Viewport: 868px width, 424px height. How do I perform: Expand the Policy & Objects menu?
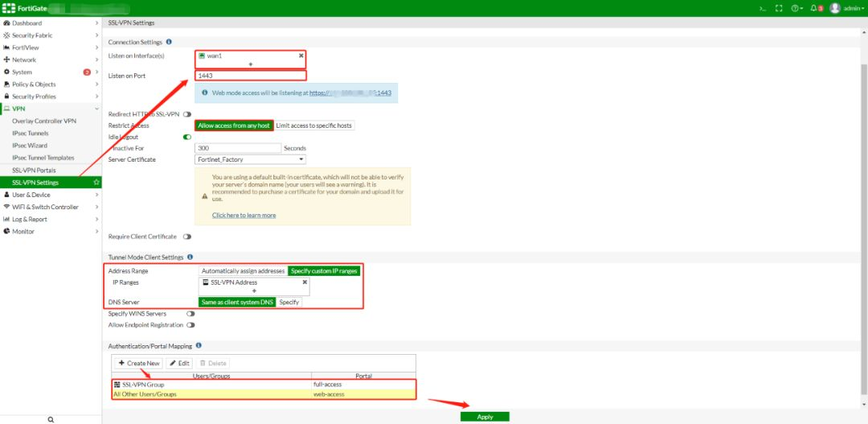pyautogui.click(x=97, y=84)
